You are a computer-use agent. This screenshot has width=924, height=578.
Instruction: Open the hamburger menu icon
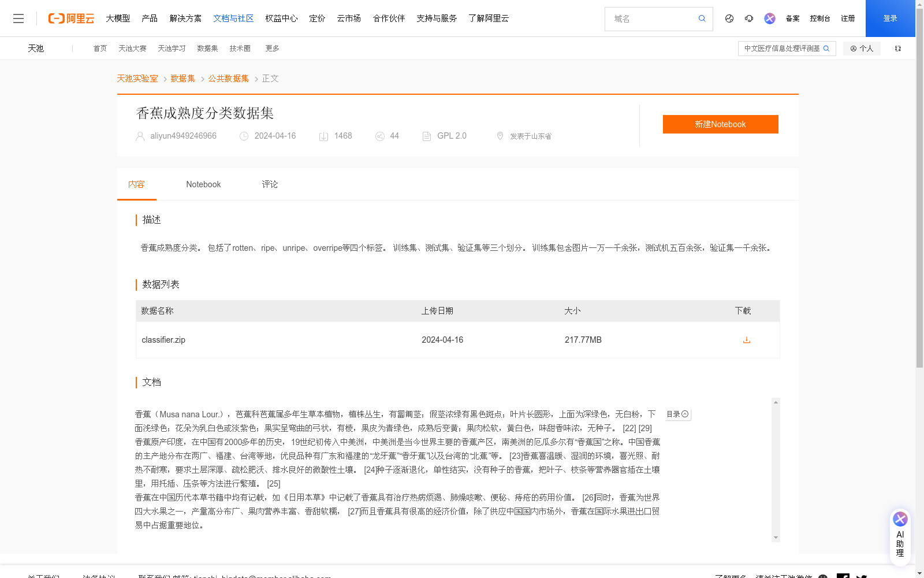click(18, 18)
